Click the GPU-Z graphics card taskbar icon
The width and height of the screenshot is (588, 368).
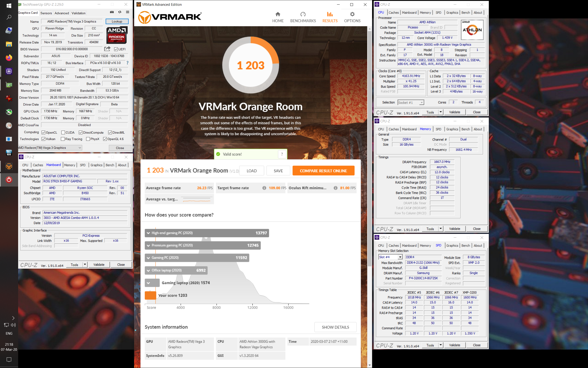pos(9,85)
